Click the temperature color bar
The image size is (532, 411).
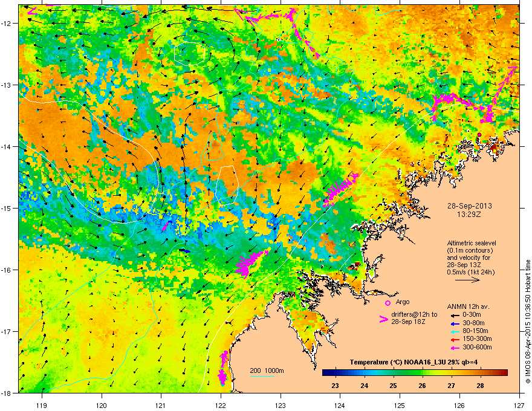[415, 373]
